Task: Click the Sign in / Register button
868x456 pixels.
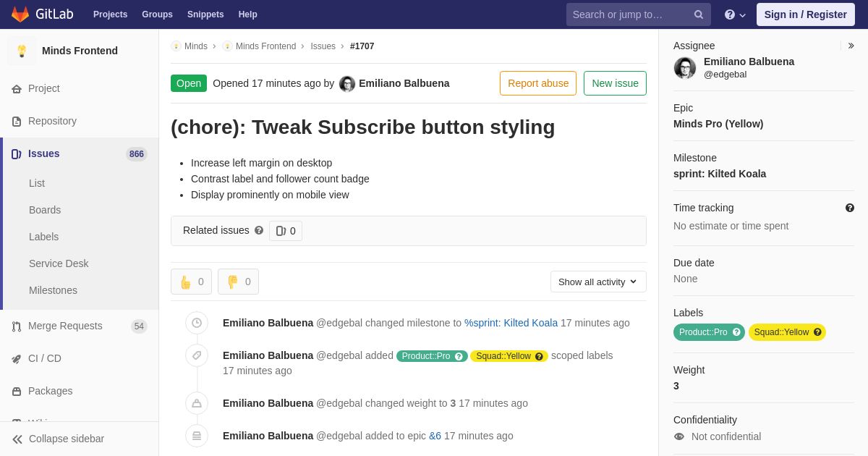Action: (806, 14)
